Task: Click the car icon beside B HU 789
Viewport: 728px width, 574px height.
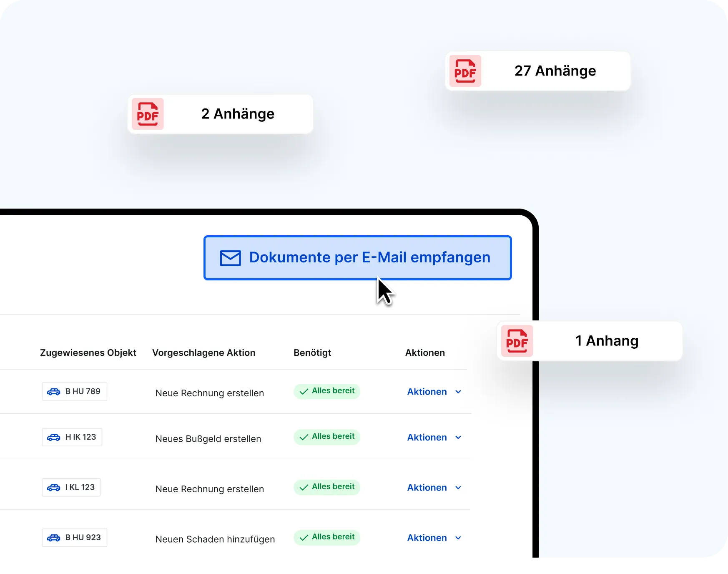Action: point(54,391)
